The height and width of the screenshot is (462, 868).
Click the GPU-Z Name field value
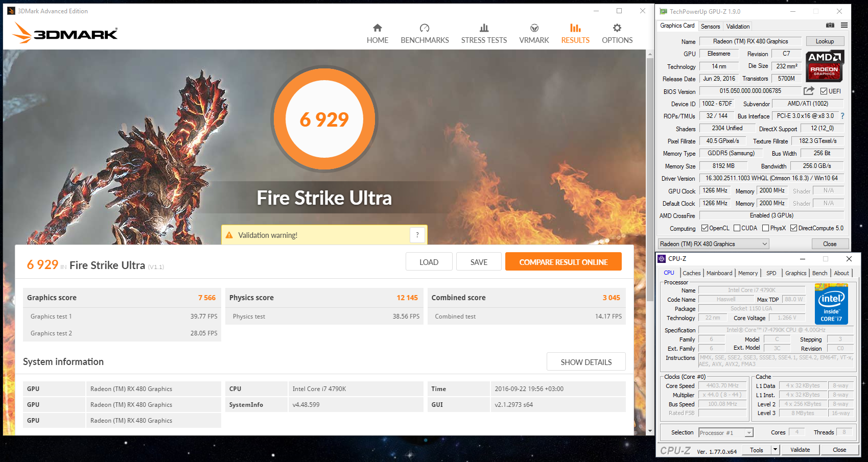click(750, 41)
